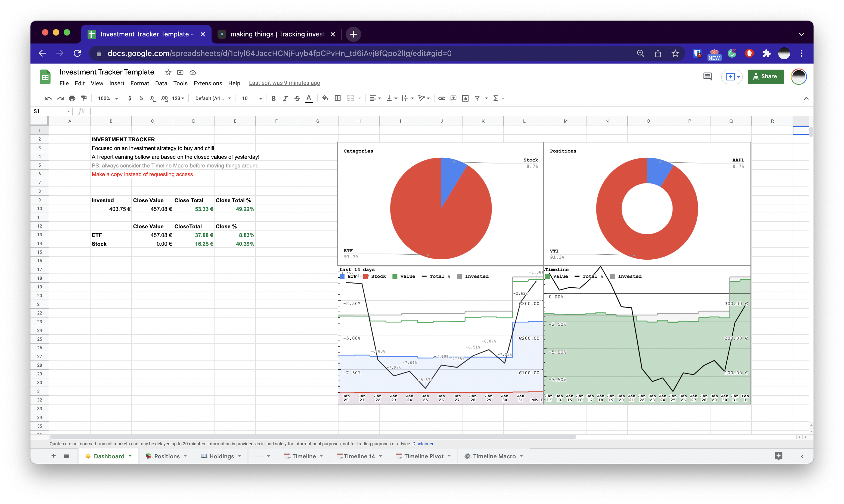Insert comment toolbar icon
The image size is (844, 504).
(x=454, y=98)
